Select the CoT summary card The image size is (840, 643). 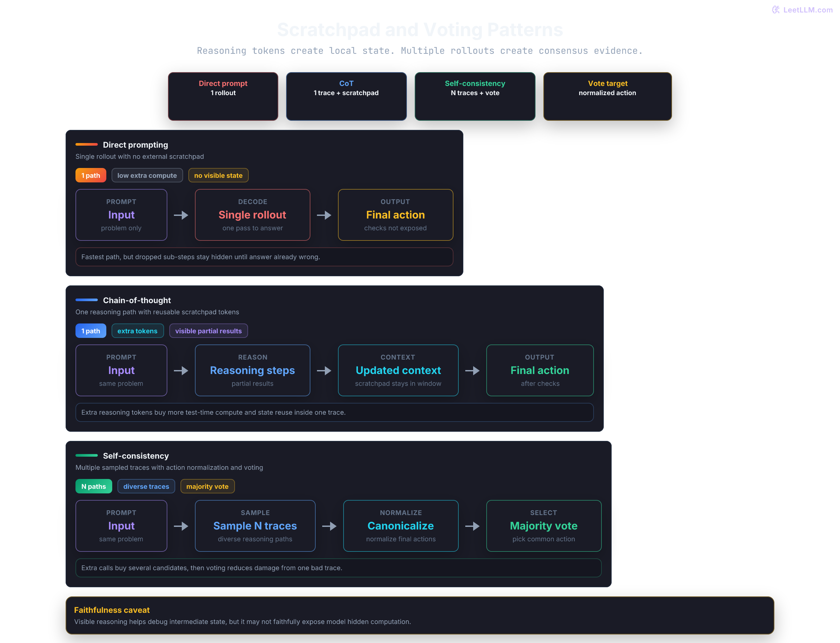346,96
